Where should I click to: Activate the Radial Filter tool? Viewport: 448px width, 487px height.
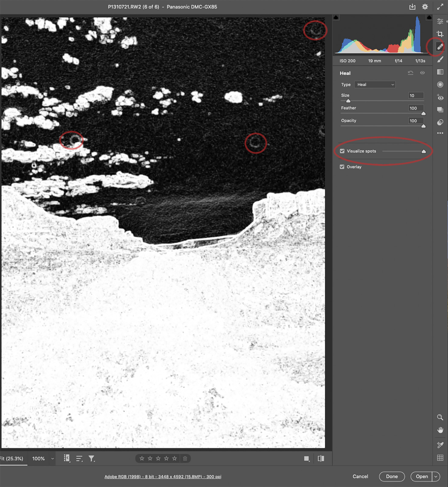pos(440,85)
